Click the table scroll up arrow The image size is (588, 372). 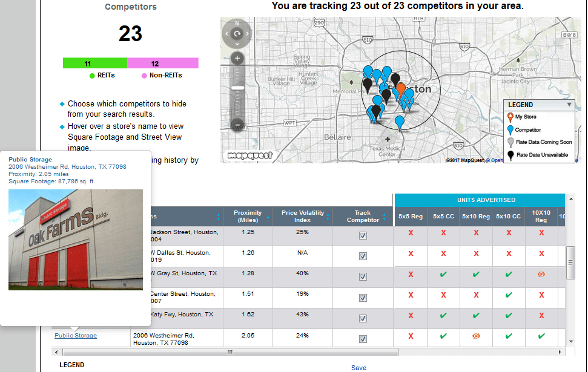[571, 199]
